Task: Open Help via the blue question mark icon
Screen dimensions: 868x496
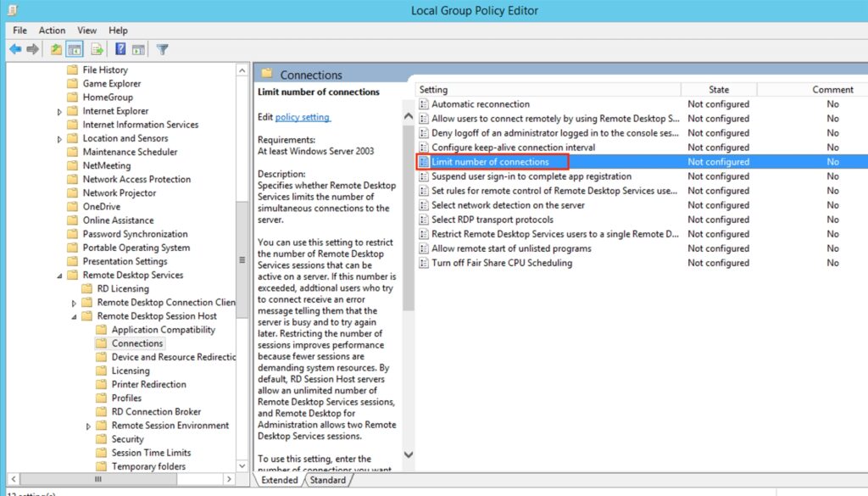Action: click(120, 49)
